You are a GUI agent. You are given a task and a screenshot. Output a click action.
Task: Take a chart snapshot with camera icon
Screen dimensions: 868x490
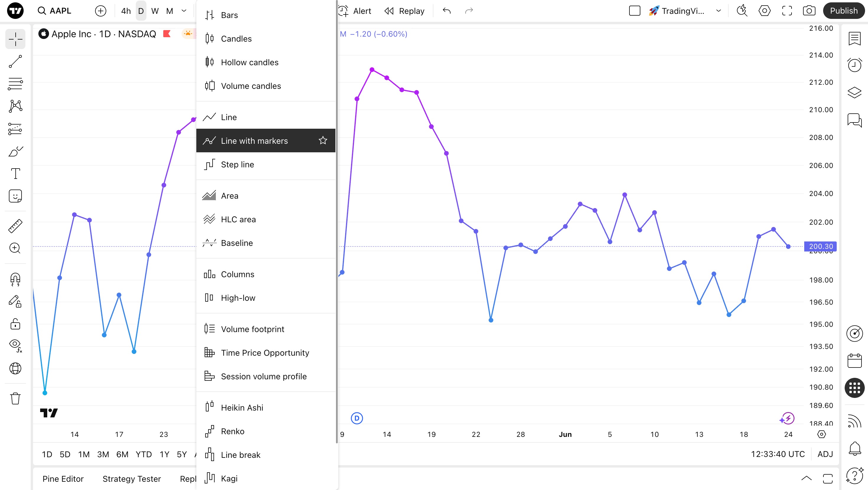point(809,11)
